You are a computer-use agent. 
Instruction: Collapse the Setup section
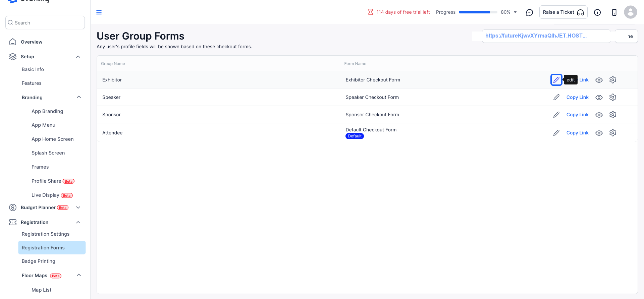point(78,57)
